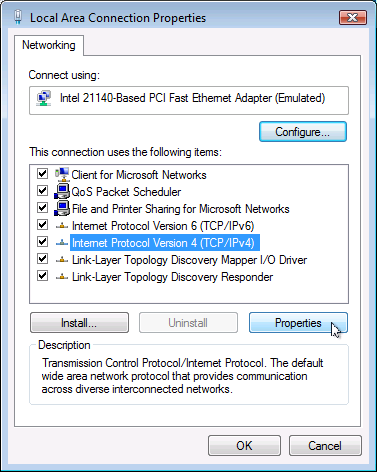Select the QoS Packet Scheduler icon
377x472 pixels.
62,191
